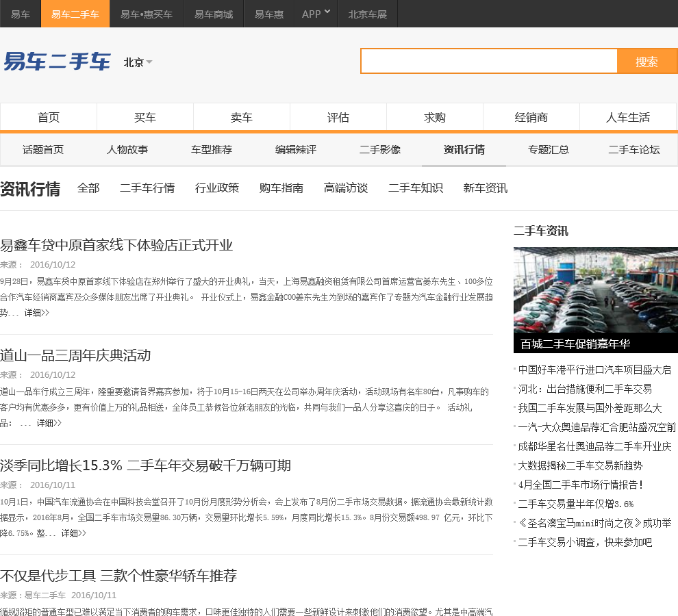Open 成都华星名仕奥迪品荐二手车开业庆 link
This screenshot has width=678, height=616.
pyautogui.click(x=594, y=446)
